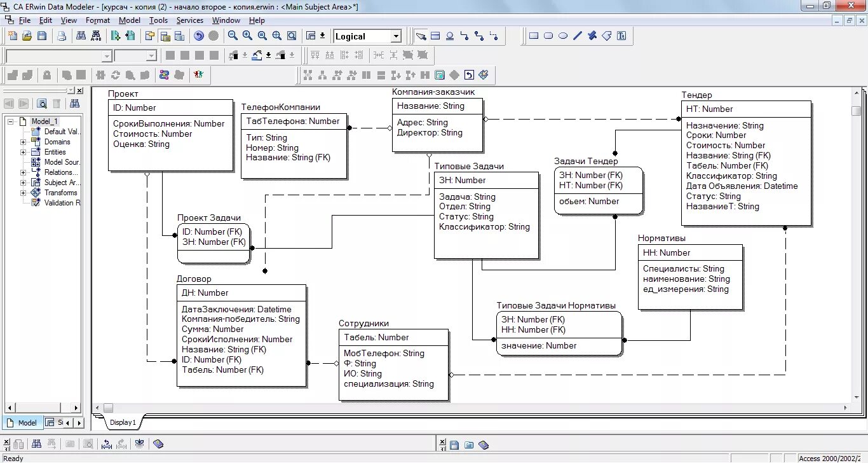Select the Model tab in explorer pane

tap(22, 422)
